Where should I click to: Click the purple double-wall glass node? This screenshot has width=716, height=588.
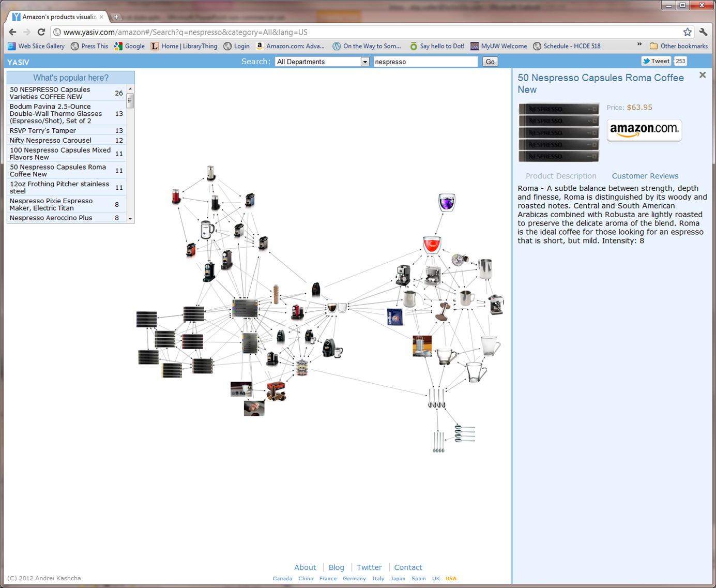coord(447,202)
